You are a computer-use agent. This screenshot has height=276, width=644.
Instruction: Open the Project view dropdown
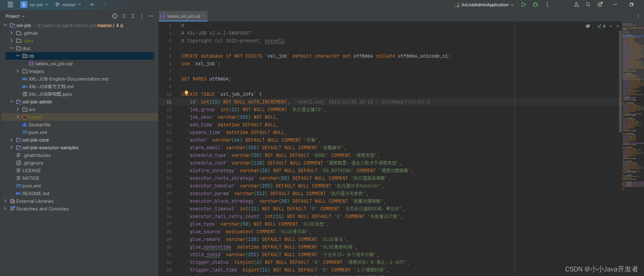[x=15, y=16]
